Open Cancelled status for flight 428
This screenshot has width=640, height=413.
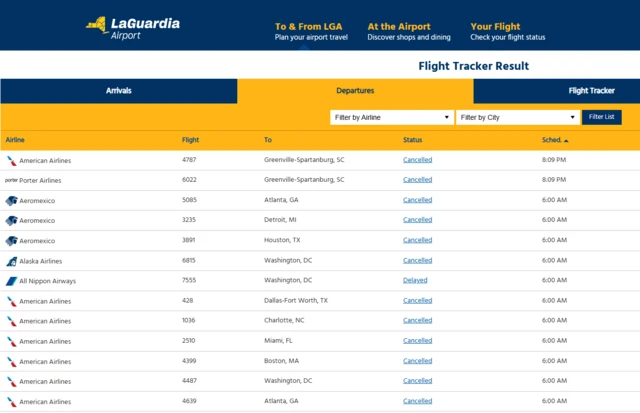417,301
